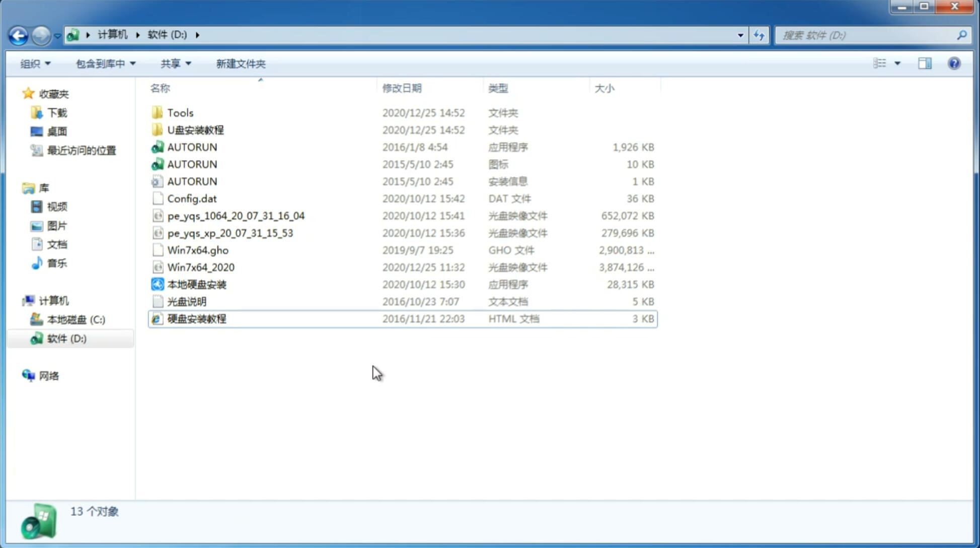Click 修改日期 column header to sort
The image size is (980, 548).
tap(403, 88)
